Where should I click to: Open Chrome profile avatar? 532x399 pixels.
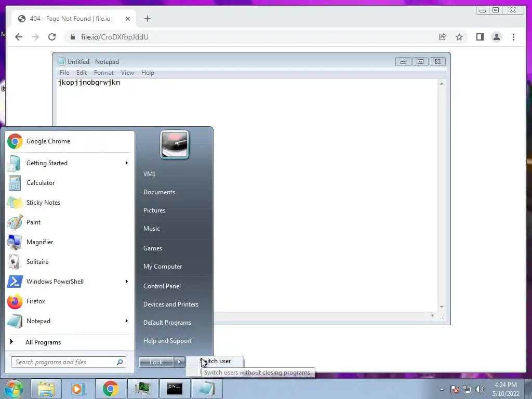tap(496, 37)
